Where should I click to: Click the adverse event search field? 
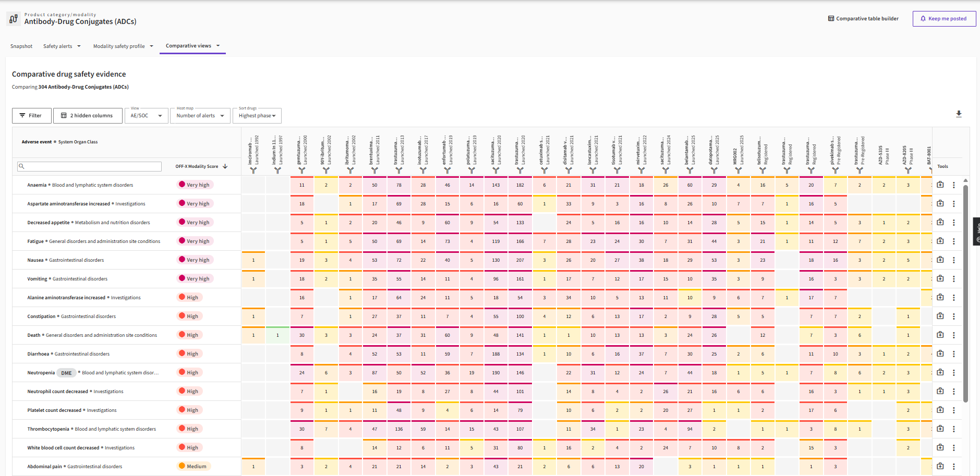point(90,166)
